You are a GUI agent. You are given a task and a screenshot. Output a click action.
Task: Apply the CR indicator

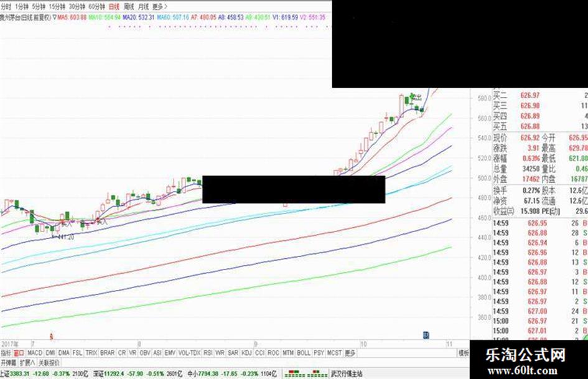122,353
